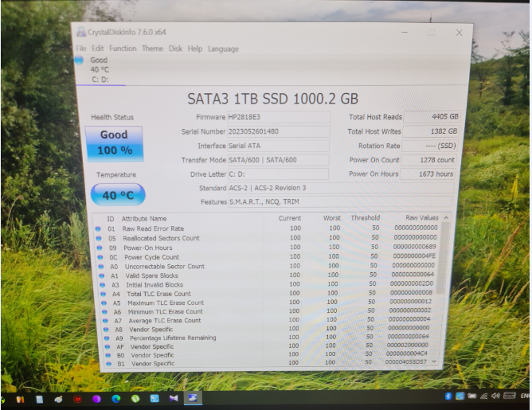
Task: Open the purple circle taskbar app
Action: pos(96,399)
